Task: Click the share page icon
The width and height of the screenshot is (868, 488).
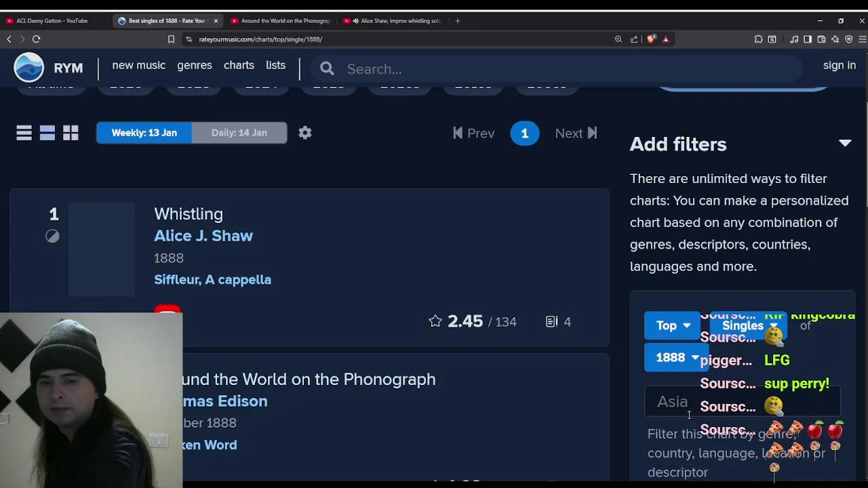Action: [634, 39]
